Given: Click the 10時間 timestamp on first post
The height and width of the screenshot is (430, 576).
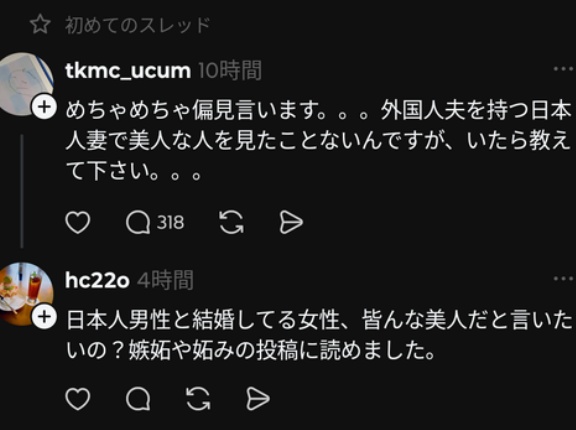Looking at the screenshot, I should click(230, 71).
